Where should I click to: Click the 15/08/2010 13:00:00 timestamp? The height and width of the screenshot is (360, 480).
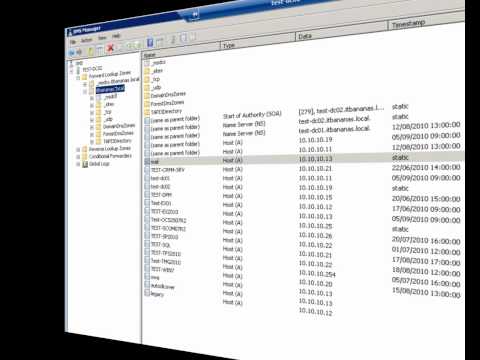click(x=426, y=292)
